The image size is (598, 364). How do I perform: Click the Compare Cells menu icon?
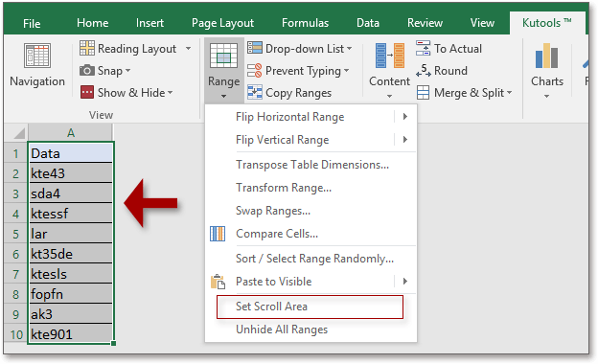coord(218,234)
